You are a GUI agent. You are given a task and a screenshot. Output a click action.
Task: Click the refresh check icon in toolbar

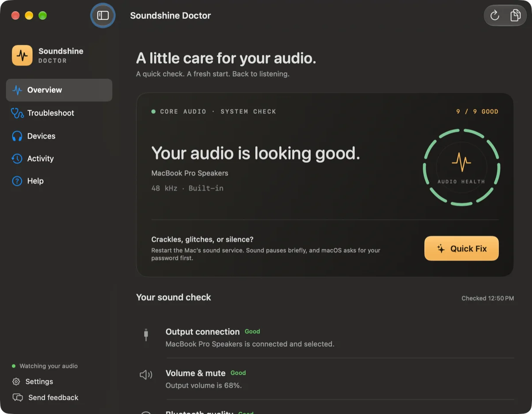click(495, 16)
